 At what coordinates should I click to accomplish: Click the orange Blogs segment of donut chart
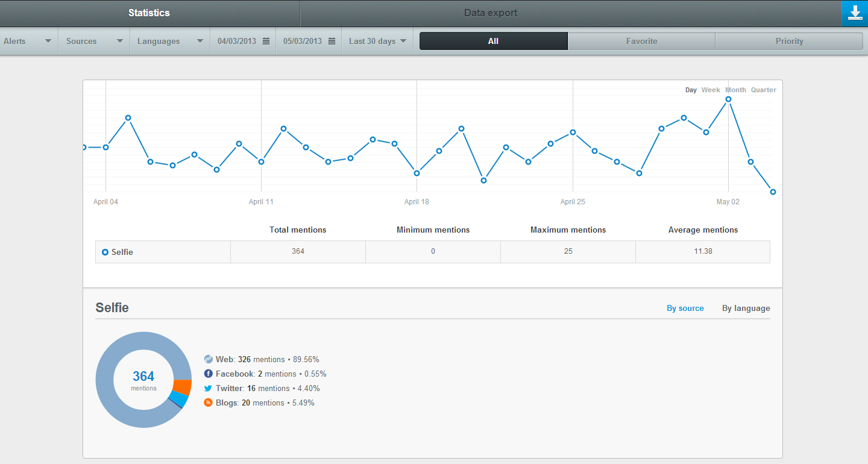pyautogui.click(x=182, y=387)
